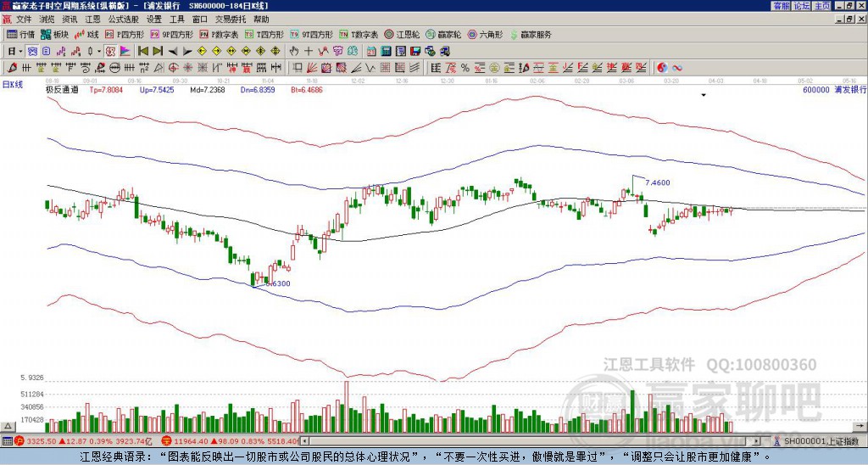Open the 江恩轮 Gann wheel
This screenshot has height=465, width=868.
point(402,34)
